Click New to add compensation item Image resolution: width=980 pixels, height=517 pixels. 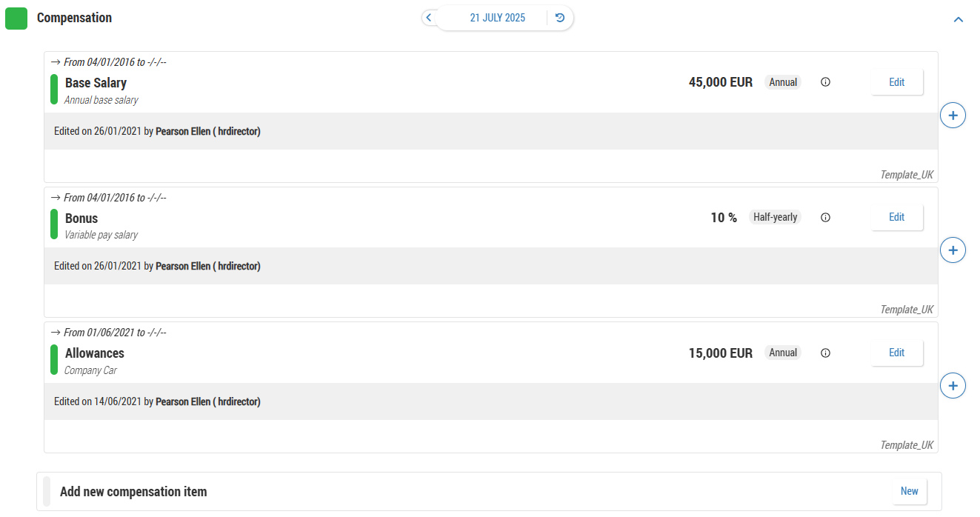click(x=909, y=491)
